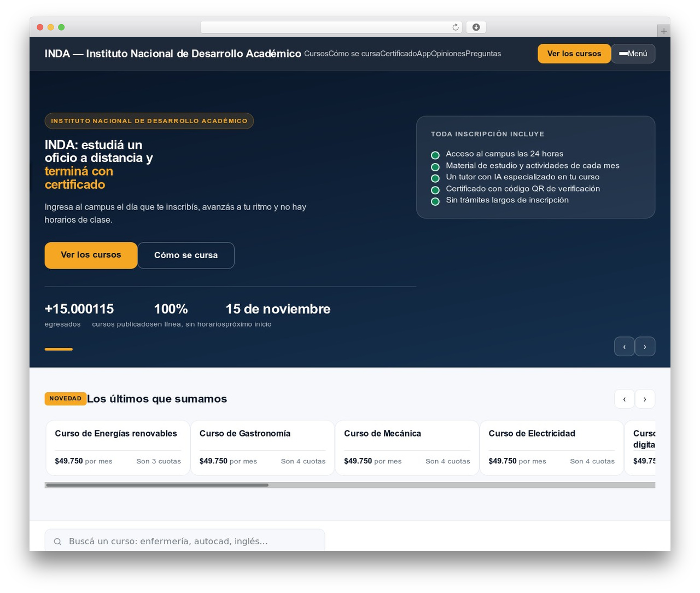Open the Menú hamburger button
The image size is (700, 593).
[633, 54]
